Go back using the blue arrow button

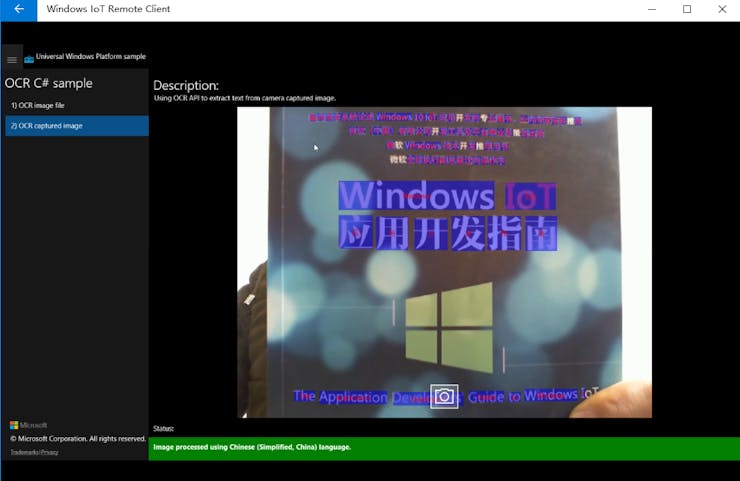18,10
